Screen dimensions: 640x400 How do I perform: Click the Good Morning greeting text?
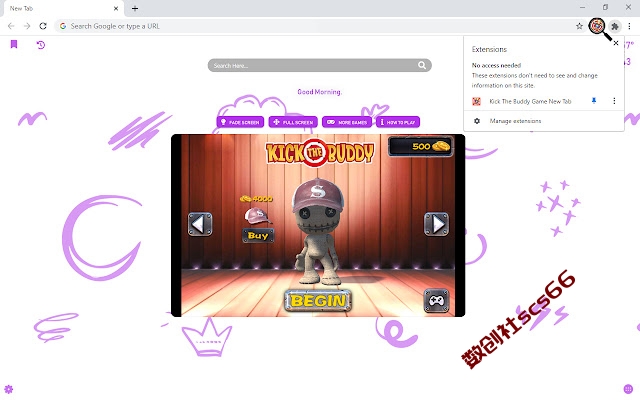click(x=319, y=92)
